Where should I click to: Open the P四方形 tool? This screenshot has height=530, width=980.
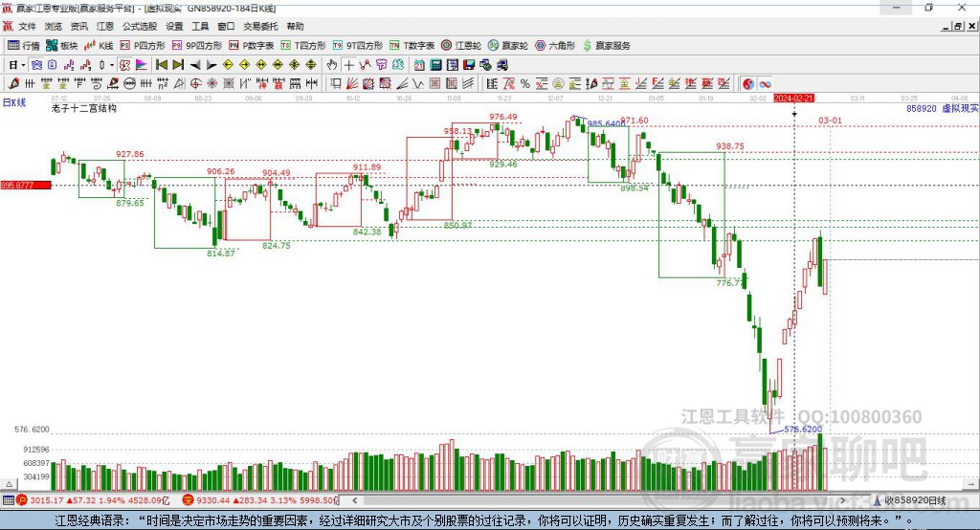[143, 46]
